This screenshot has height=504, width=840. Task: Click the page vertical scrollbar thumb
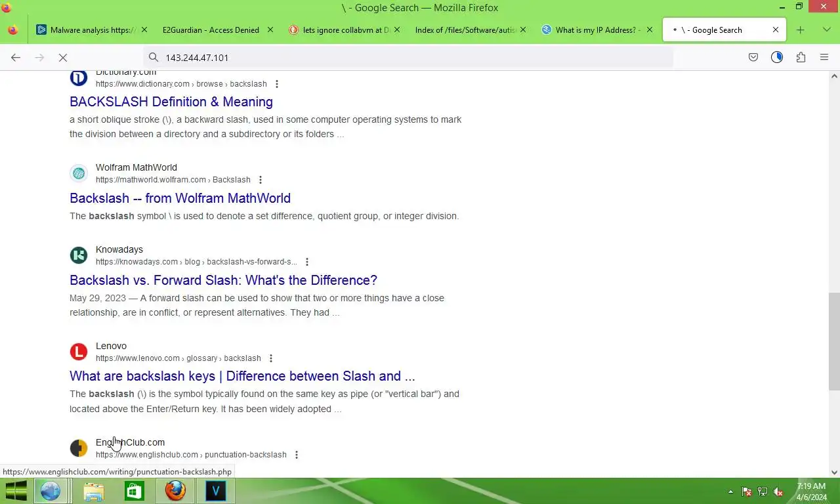pos(834,341)
